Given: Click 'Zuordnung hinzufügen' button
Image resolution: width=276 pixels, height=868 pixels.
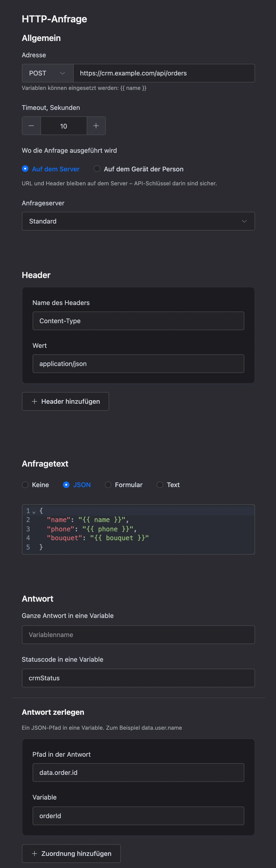Looking at the screenshot, I should (71, 854).
